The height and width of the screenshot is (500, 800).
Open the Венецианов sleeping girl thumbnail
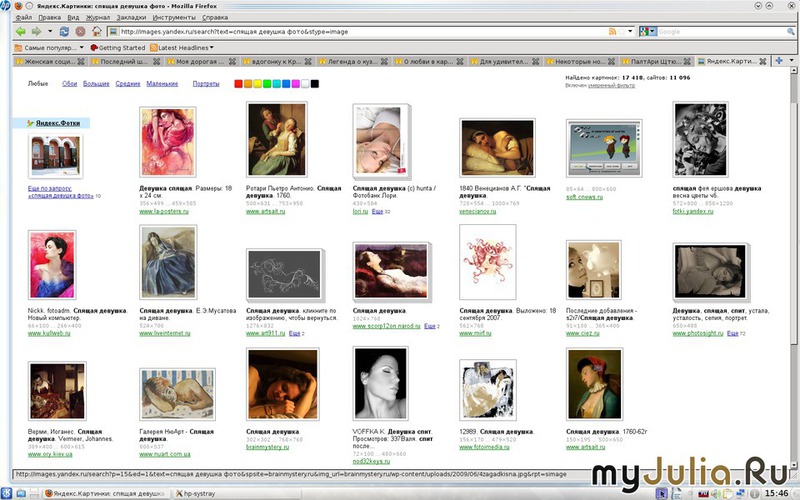click(x=497, y=147)
